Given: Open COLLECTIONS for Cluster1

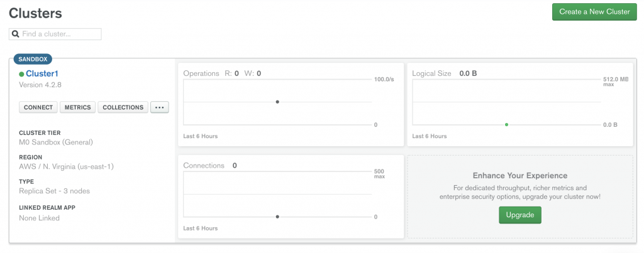Looking at the screenshot, I should pyautogui.click(x=123, y=107).
